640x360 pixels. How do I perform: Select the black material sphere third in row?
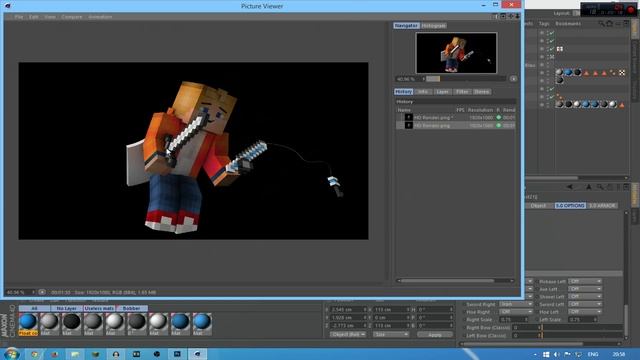(71, 322)
